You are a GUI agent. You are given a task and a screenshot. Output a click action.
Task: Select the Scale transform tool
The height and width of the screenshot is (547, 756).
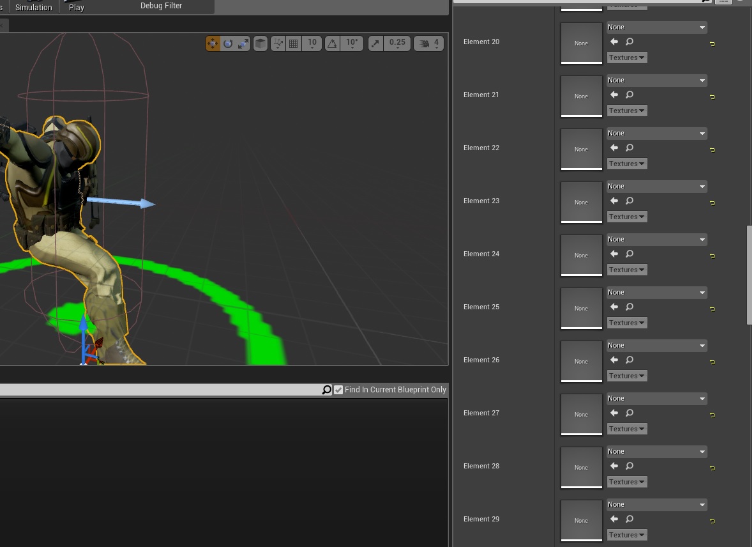point(243,43)
